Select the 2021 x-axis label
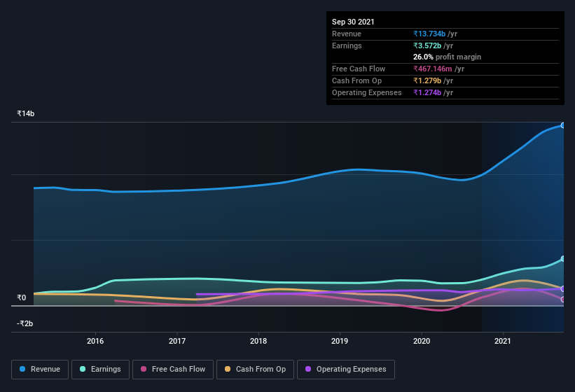575x392 pixels. 503,341
